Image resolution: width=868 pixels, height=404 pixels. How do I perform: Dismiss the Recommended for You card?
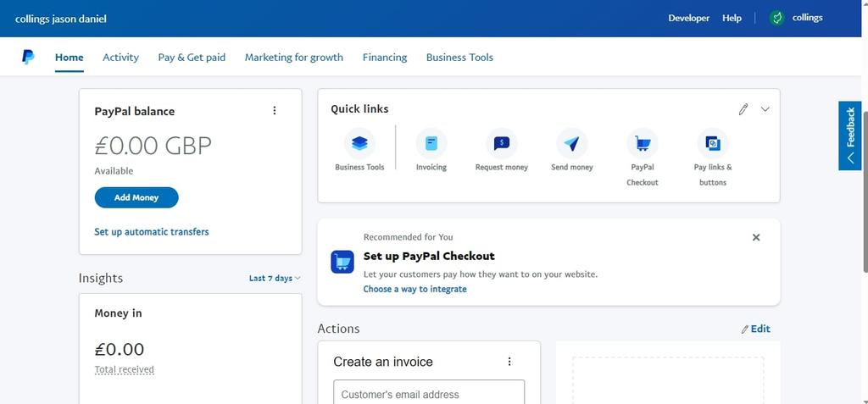tap(756, 237)
